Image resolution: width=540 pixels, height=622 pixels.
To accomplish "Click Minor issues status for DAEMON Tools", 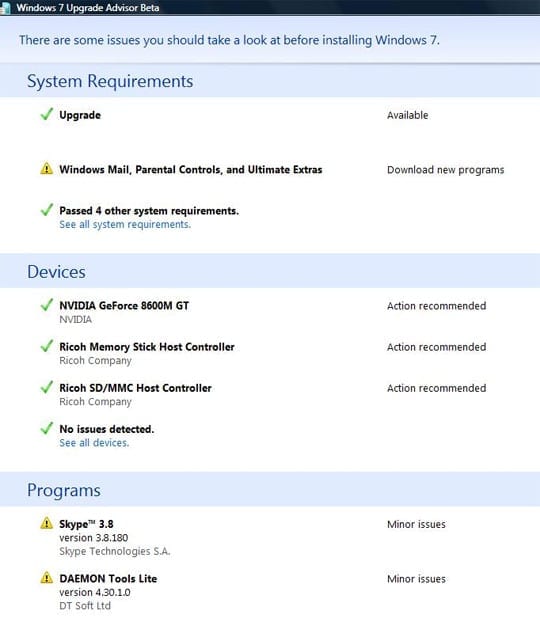I will pyautogui.click(x=416, y=579).
